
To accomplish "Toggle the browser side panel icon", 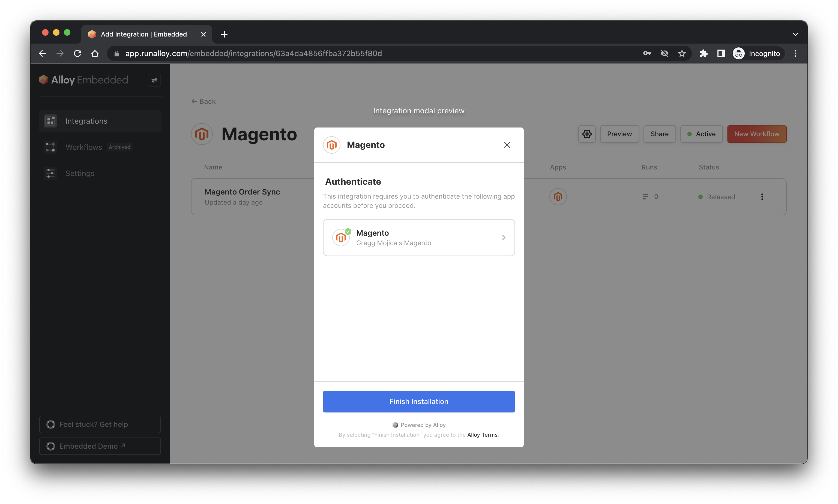I will coord(721,54).
